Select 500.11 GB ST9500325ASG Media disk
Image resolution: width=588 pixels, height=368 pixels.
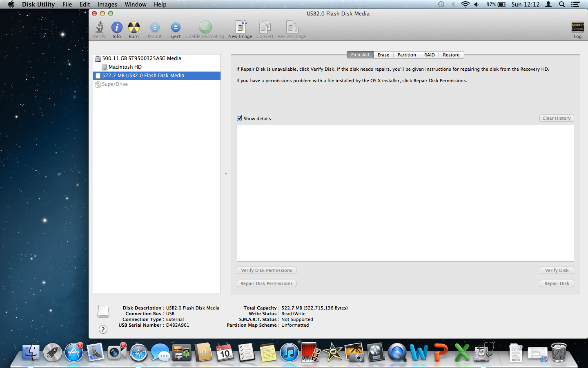(x=157, y=58)
